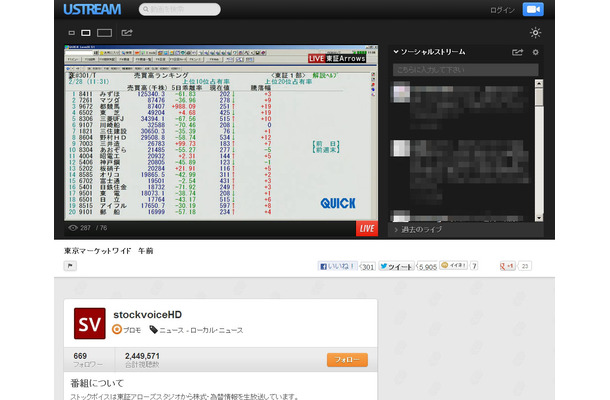Click the 669 followers count
Image resolution: width=610 pixels, height=400 pixels.
pyautogui.click(x=80, y=356)
